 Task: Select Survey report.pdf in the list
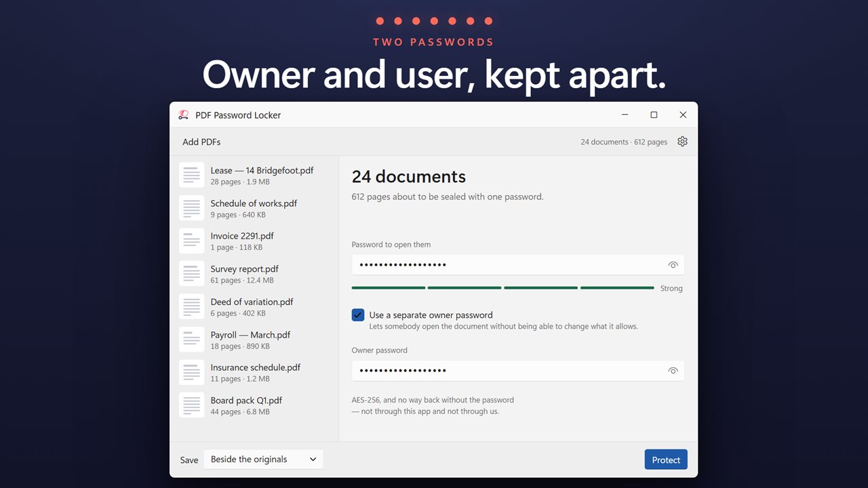click(244, 269)
